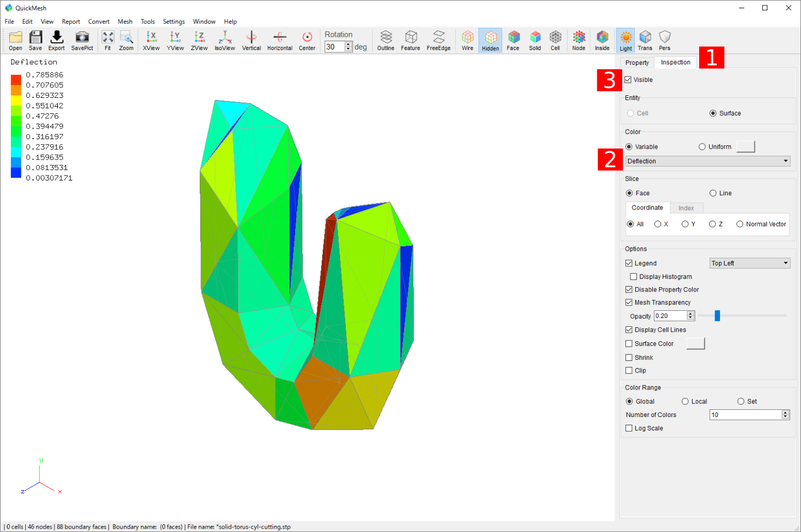Select the Local color range option
This screenshot has height=532, width=801.
pos(685,402)
